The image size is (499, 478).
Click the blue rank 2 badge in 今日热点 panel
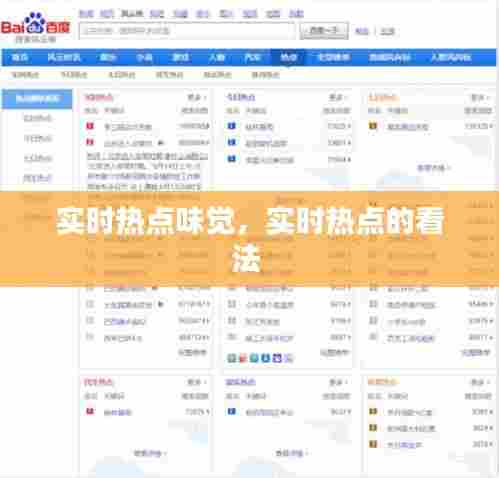pos(232,142)
